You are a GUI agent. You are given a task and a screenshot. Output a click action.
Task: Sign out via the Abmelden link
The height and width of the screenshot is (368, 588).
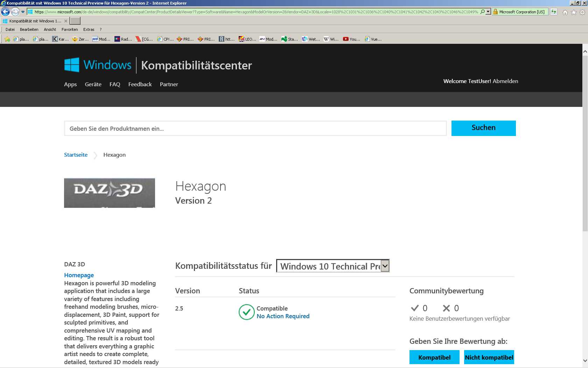click(x=505, y=81)
